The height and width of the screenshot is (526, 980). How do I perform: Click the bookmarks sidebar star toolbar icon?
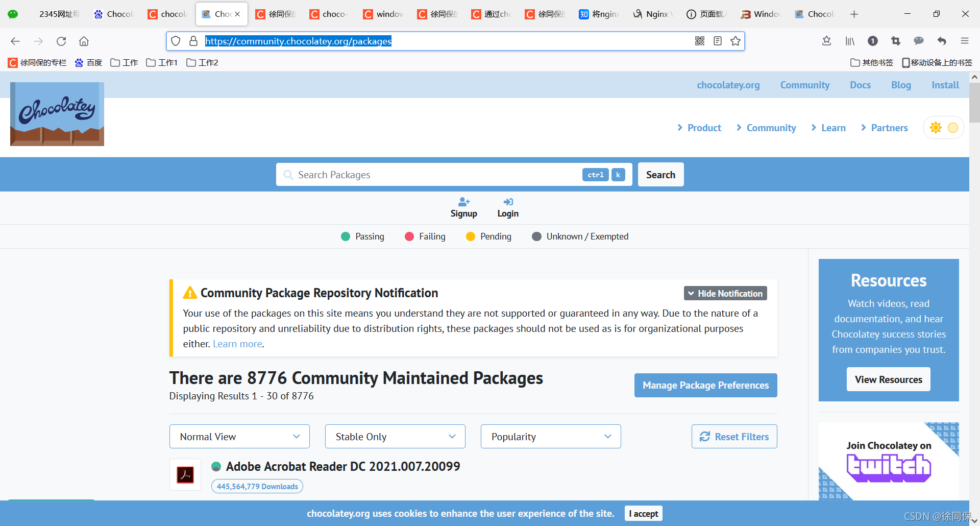(x=827, y=41)
